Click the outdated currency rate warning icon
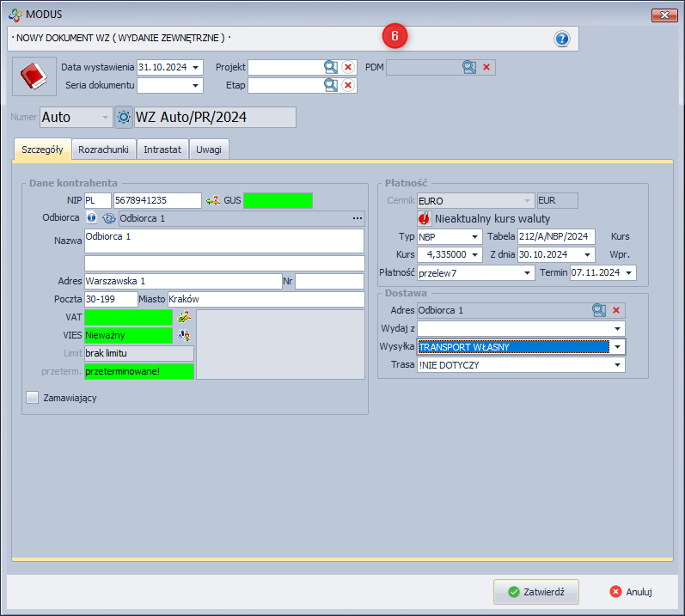The width and height of the screenshot is (685, 616). point(425,218)
